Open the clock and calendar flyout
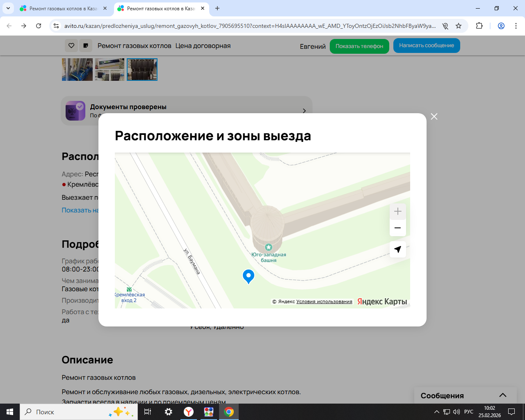 (x=490, y=412)
